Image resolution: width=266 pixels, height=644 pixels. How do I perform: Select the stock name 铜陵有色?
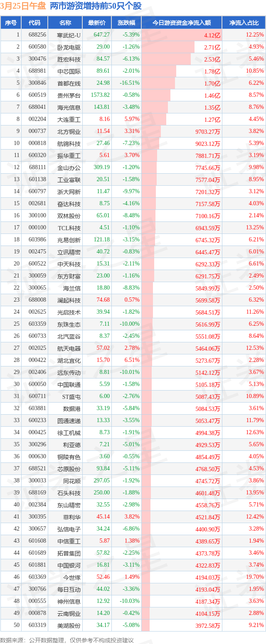[69, 457]
